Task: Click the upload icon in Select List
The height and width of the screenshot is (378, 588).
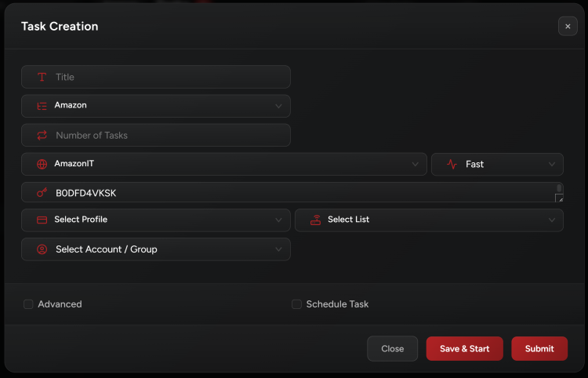Action: click(x=315, y=220)
